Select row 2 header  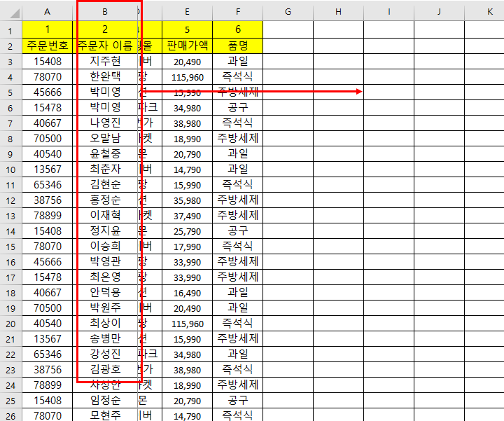[x=10, y=46]
